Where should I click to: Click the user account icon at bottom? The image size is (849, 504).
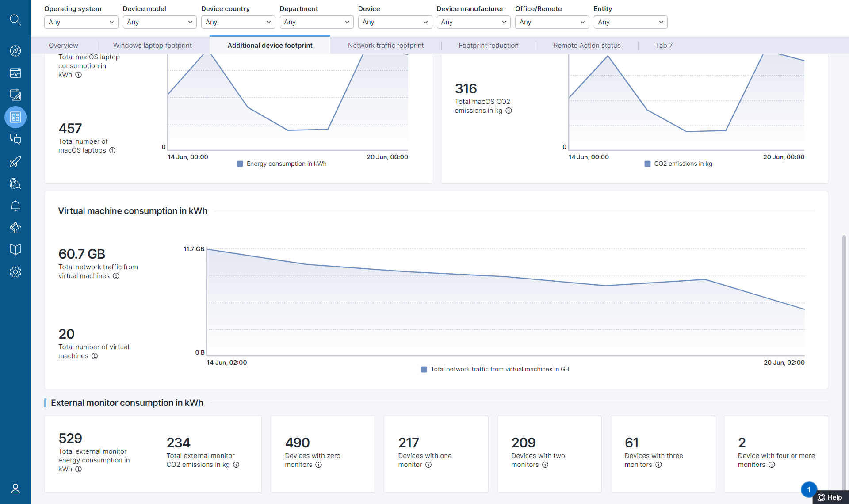coord(15,489)
